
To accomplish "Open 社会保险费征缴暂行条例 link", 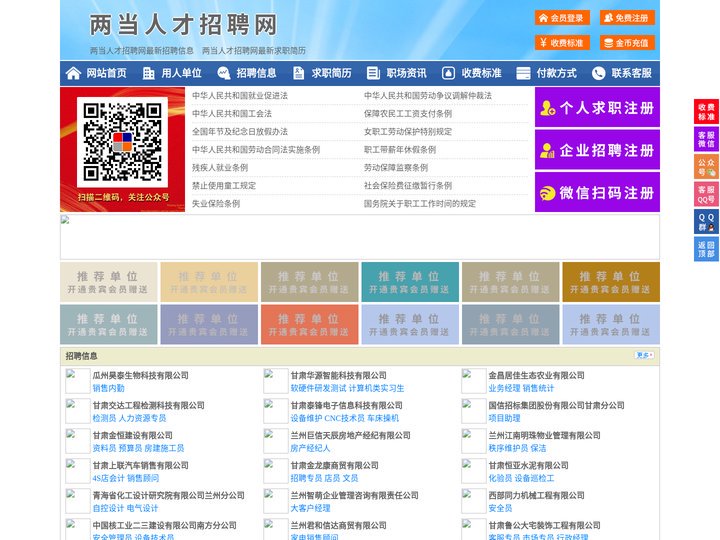I will coord(408,186).
